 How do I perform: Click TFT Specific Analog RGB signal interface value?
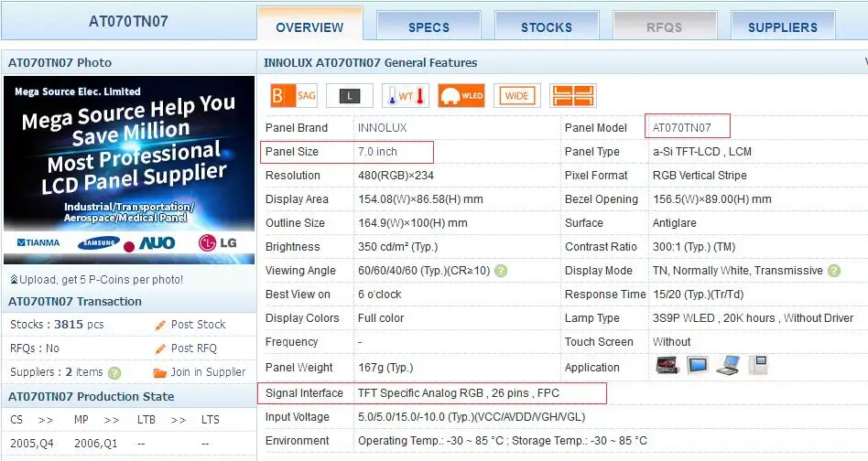tap(459, 393)
